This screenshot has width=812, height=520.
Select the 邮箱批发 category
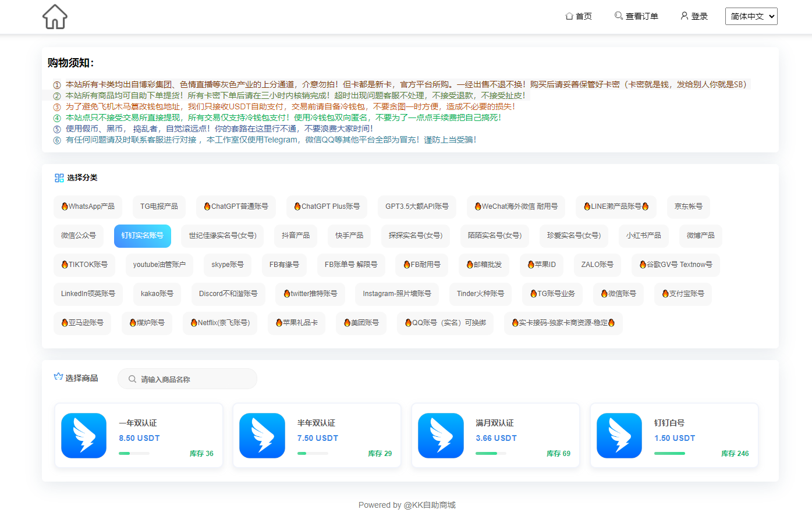click(484, 265)
